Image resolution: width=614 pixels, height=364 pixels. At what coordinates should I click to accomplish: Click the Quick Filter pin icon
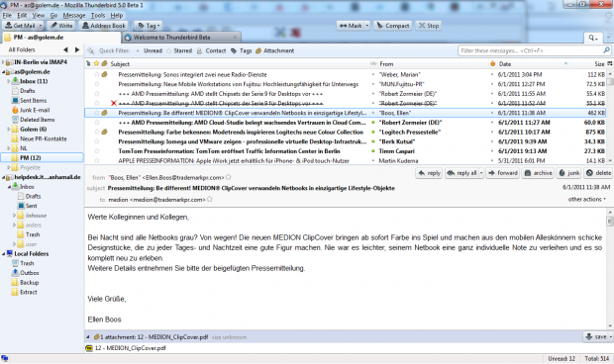click(x=91, y=50)
